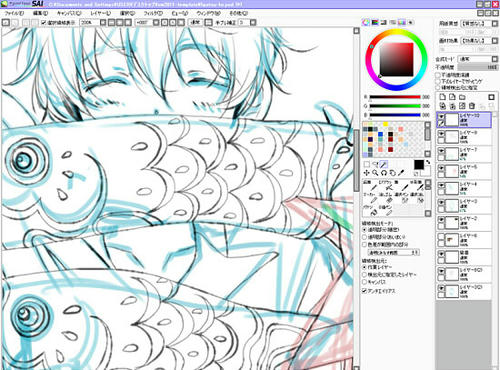Open the キャンバス(C) menu
Screen dimensions: 500x370
(x=69, y=13)
